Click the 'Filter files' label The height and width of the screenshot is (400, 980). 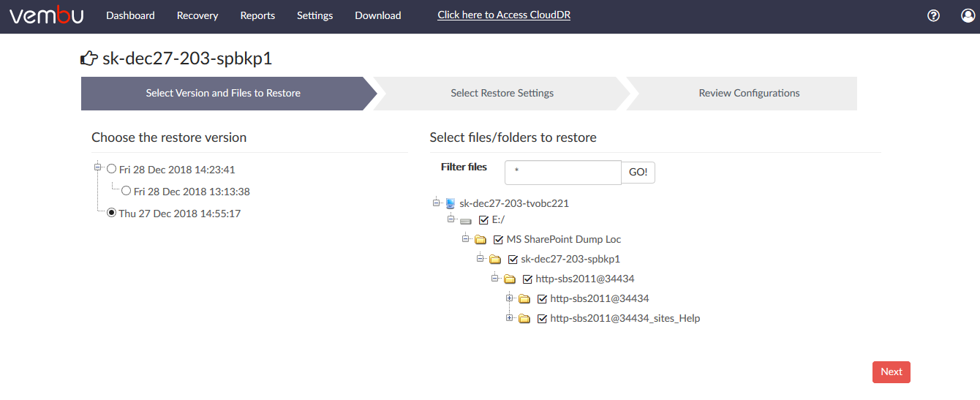click(x=464, y=167)
